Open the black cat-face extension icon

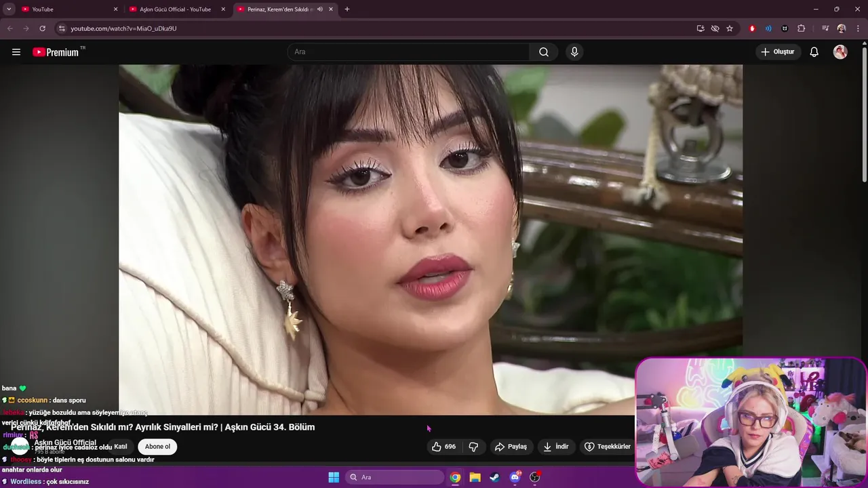pyautogui.click(x=785, y=28)
